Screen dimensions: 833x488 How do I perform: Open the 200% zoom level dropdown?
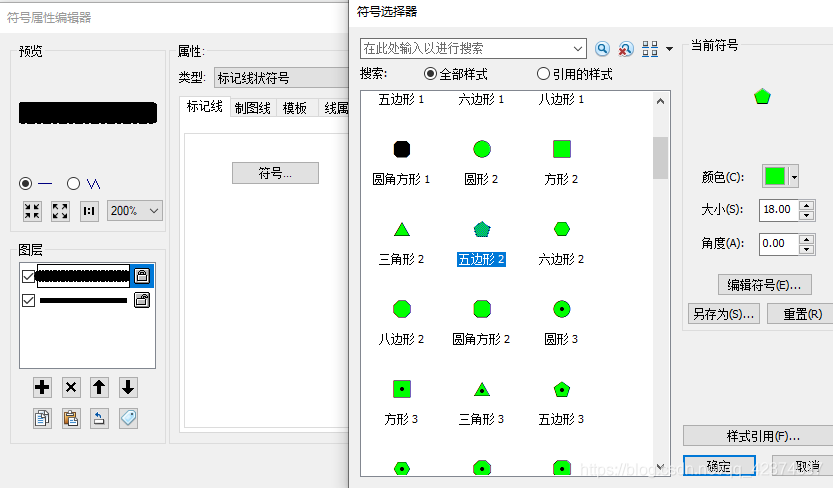[x=135, y=211]
